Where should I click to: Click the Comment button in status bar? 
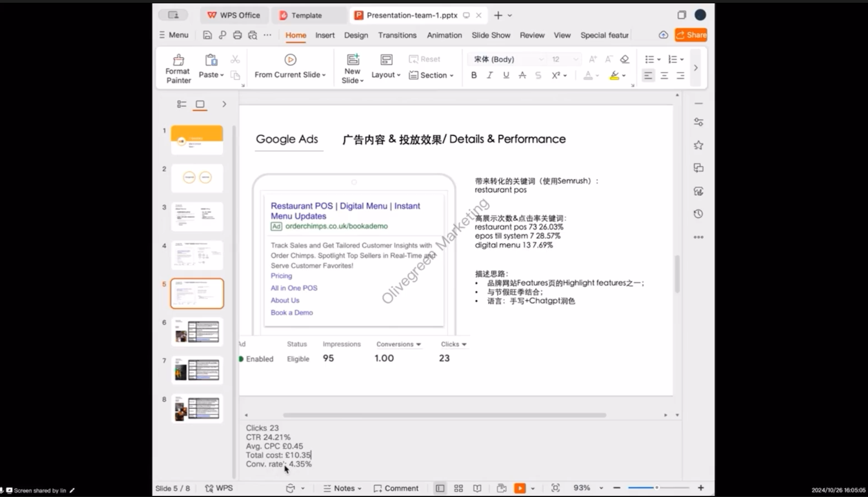(396, 488)
